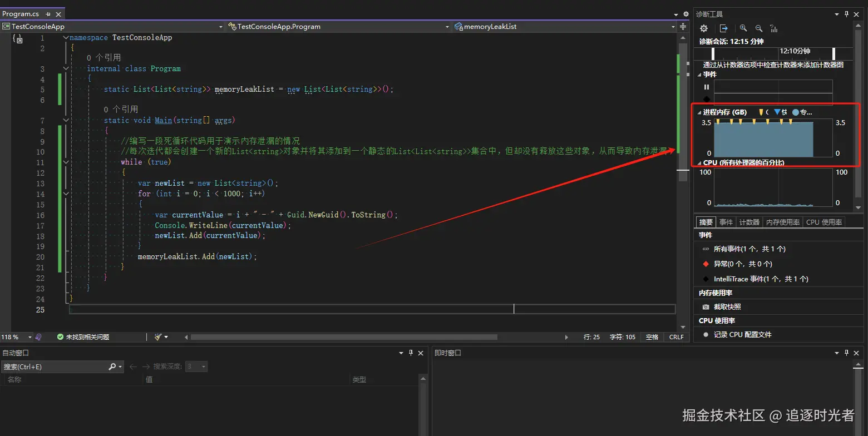Click the code assistant icon beside zoom level

coord(38,337)
